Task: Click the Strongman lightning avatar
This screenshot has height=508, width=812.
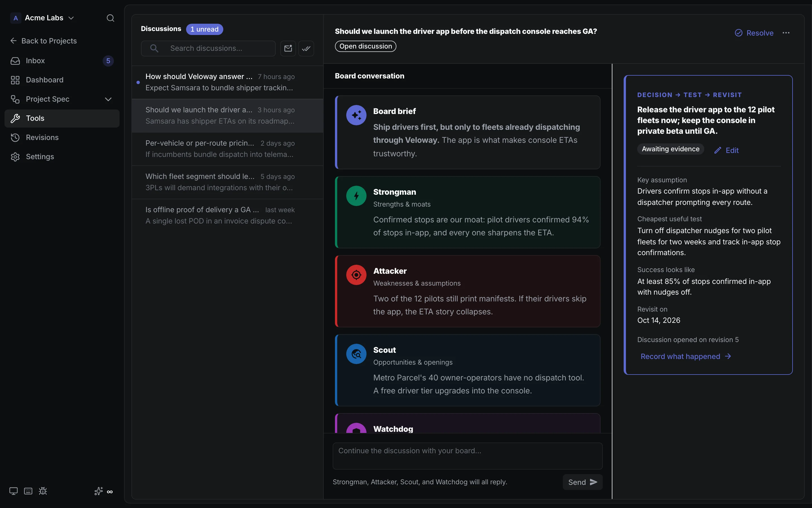Action: 356,196
